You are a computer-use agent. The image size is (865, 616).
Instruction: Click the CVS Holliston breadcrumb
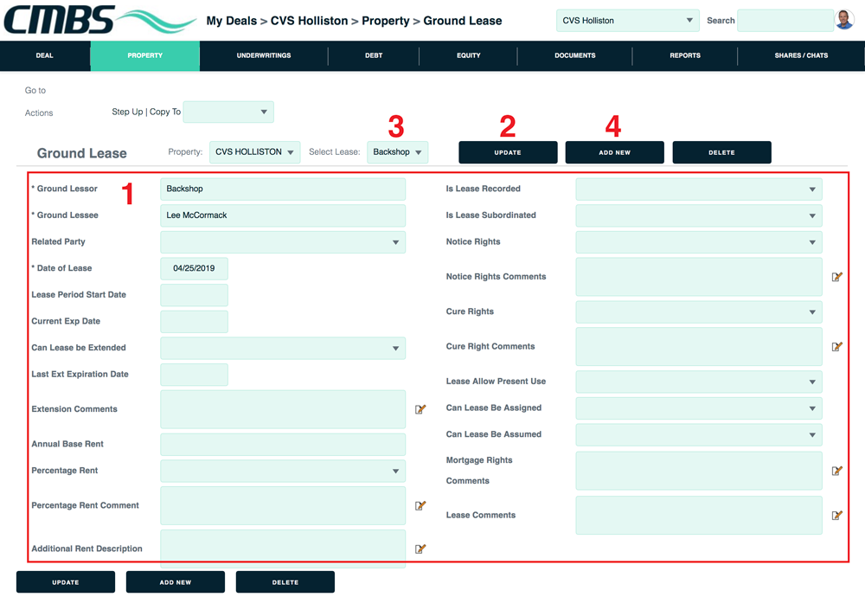pyautogui.click(x=309, y=21)
